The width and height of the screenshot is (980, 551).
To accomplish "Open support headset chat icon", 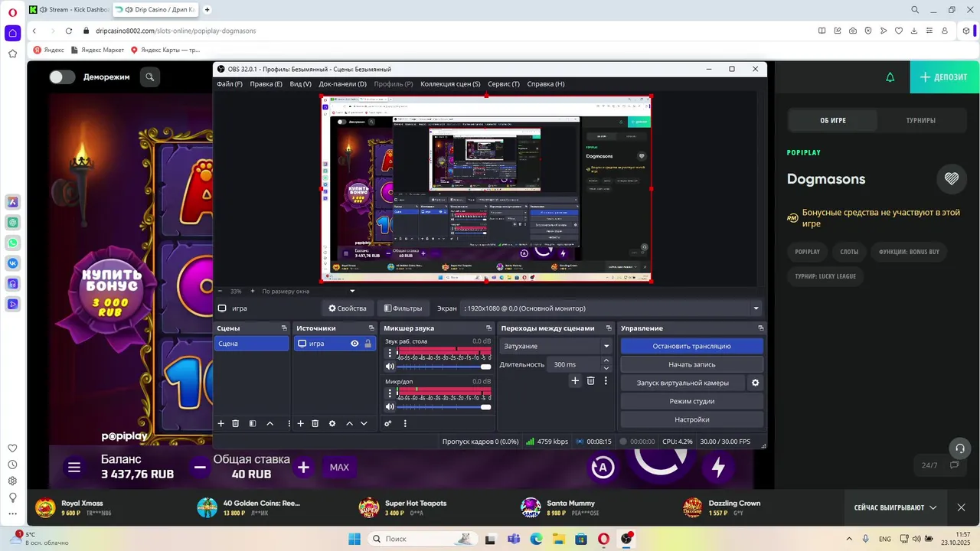I will [x=959, y=448].
